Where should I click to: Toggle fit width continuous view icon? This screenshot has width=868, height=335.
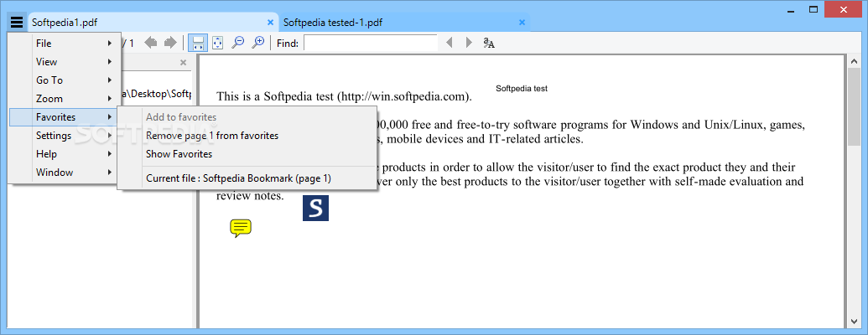(198, 43)
